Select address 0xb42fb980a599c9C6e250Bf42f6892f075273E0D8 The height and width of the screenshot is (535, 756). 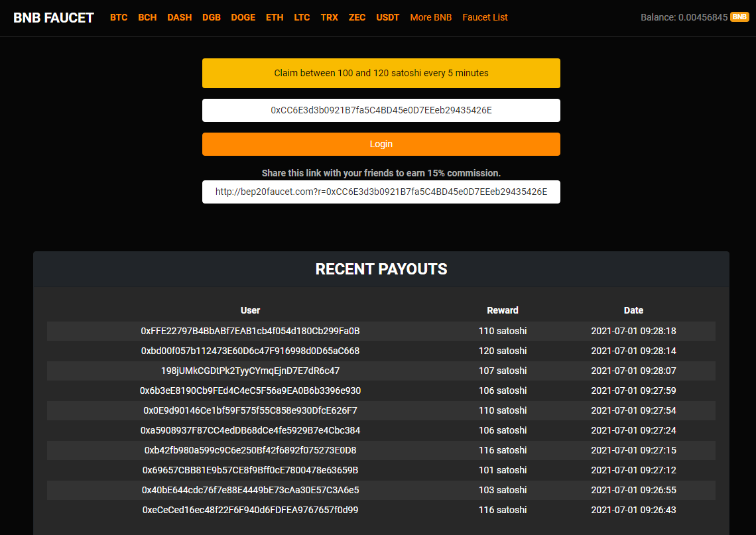pos(250,450)
